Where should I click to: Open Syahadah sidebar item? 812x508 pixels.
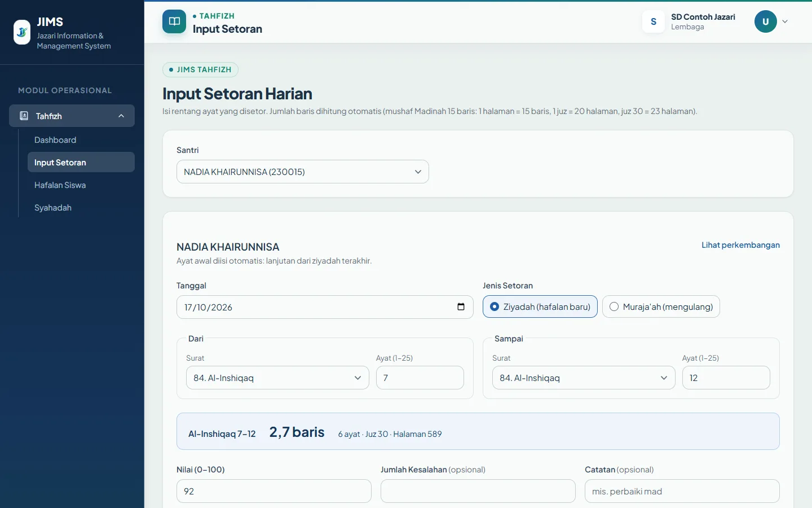tap(81, 208)
